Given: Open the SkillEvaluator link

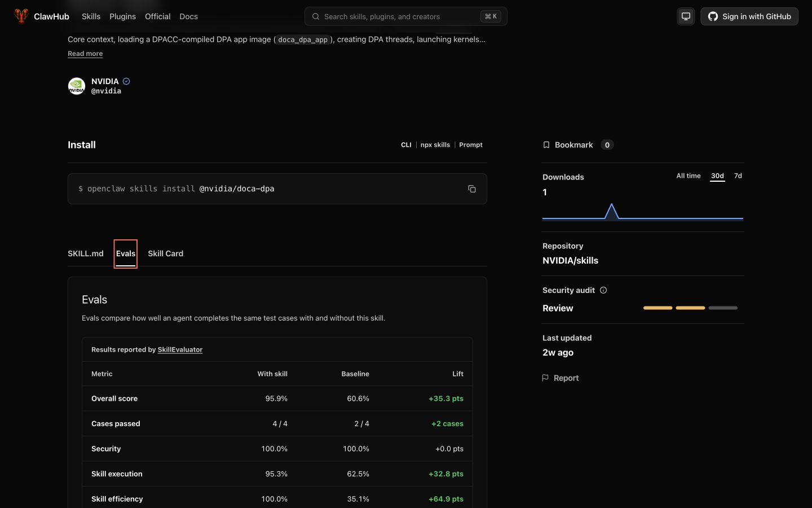Looking at the screenshot, I should coord(180,350).
